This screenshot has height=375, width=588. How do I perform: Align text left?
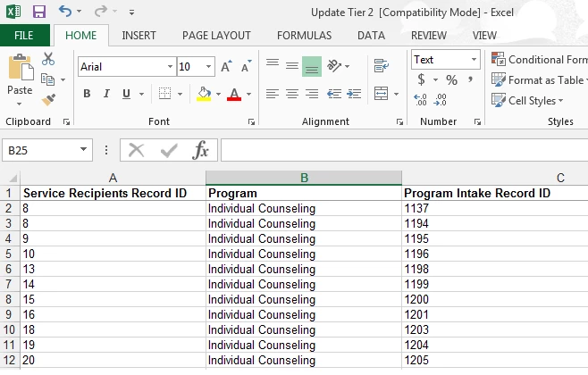click(x=273, y=94)
